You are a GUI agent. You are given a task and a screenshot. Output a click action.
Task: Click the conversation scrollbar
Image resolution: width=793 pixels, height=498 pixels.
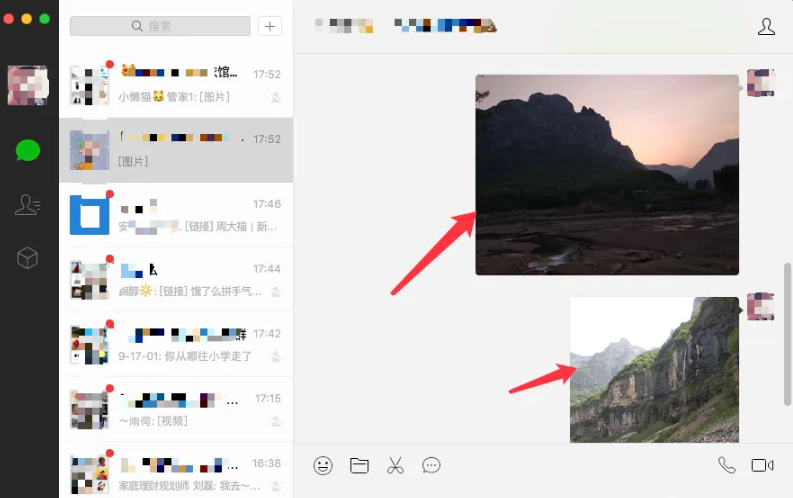[x=787, y=320]
